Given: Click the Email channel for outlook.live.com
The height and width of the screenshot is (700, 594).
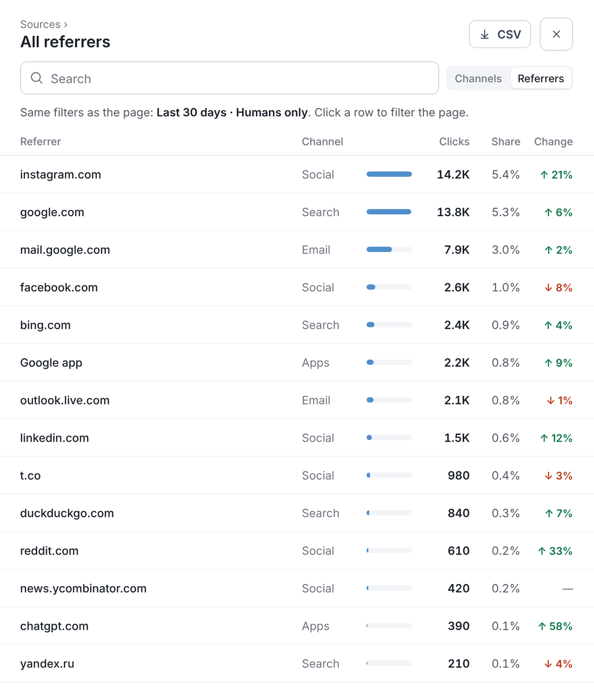Looking at the screenshot, I should [x=316, y=400].
